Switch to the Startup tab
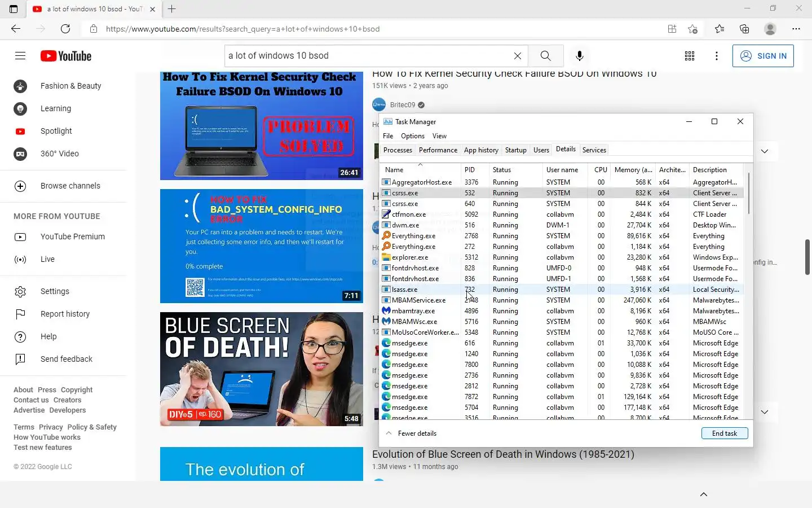 515,150
